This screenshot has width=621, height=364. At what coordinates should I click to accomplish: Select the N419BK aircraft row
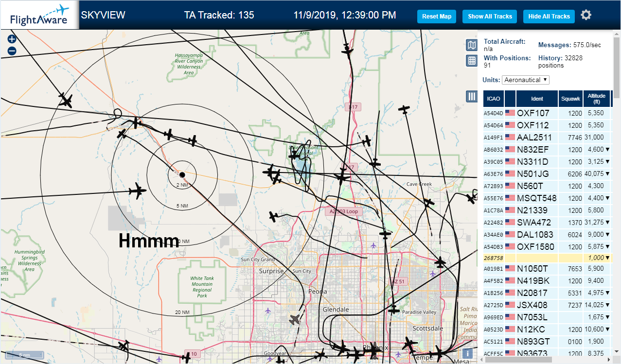(x=548, y=280)
